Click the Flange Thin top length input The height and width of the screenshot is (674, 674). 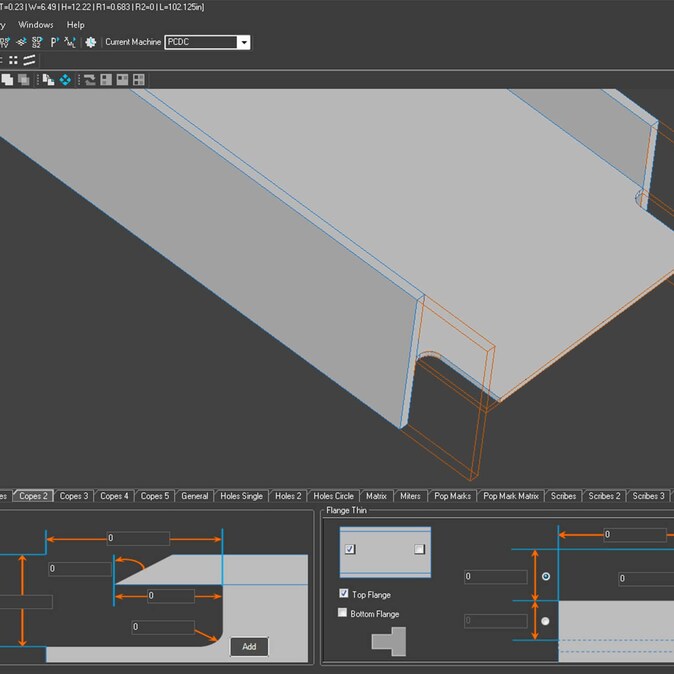635,535
